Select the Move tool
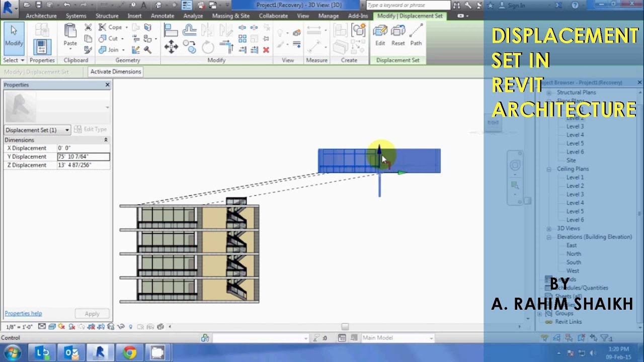This screenshot has width=644, height=362. pos(171,47)
